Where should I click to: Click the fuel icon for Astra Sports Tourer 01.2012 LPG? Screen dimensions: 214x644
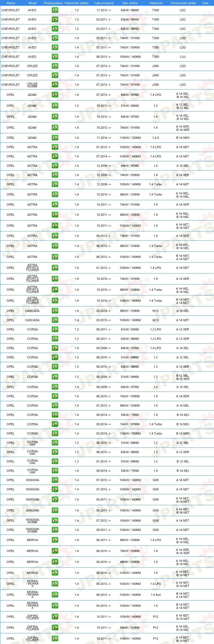tap(55, 268)
